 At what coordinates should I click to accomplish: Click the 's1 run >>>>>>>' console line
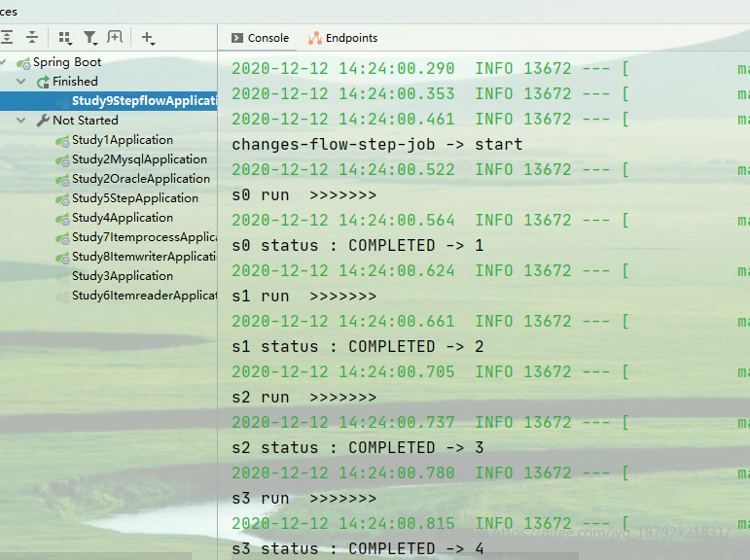[304, 296]
